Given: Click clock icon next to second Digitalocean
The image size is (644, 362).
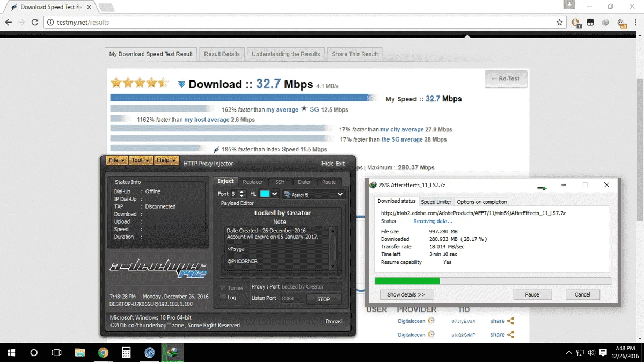Looking at the screenshot, I should [x=431, y=334].
